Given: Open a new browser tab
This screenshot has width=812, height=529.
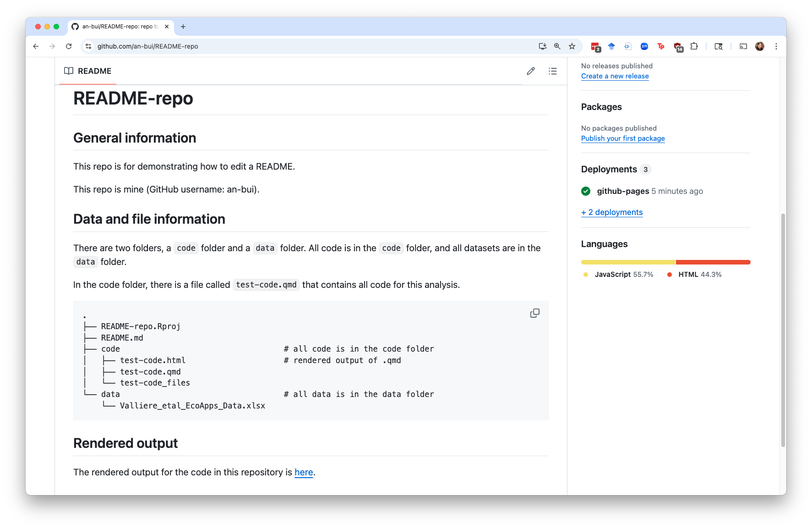Looking at the screenshot, I should [183, 27].
